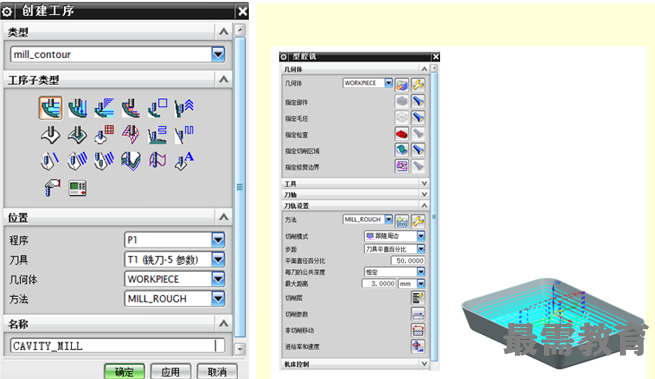Click edit wrench icon beside MILL_ROUGH method

418,221
